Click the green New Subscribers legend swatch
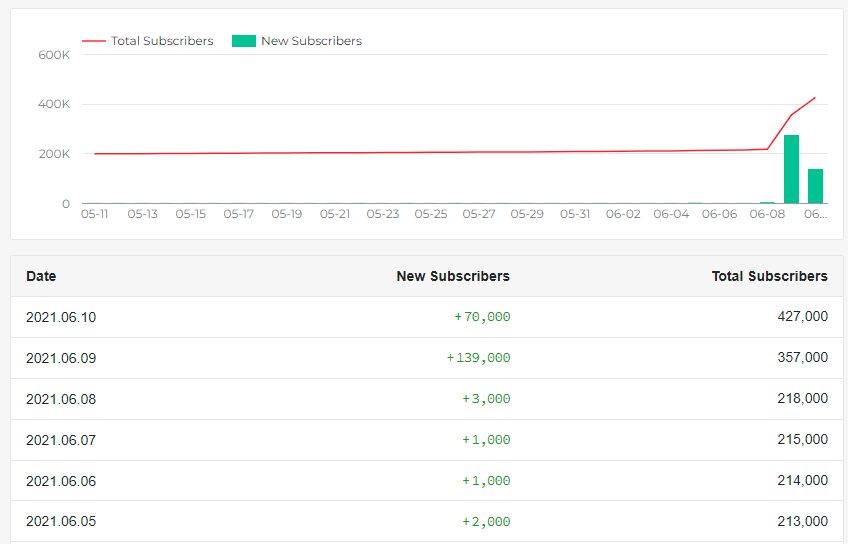848x544 pixels. [244, 41]
